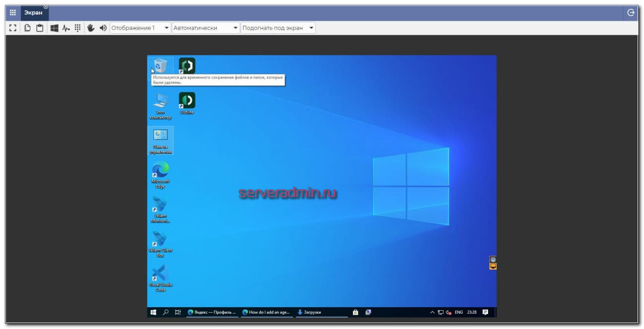Toggle the hand control icon
Screen dimensions: 644x329
pyautogui.click(x=91, y=28)
